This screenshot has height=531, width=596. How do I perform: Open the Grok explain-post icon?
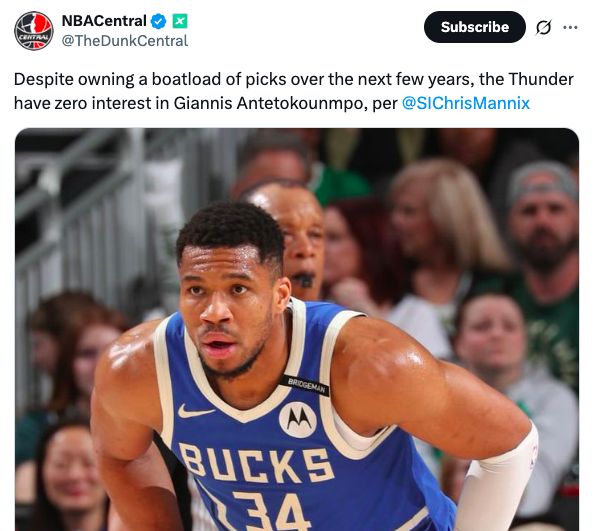click(x=543, y=27)
